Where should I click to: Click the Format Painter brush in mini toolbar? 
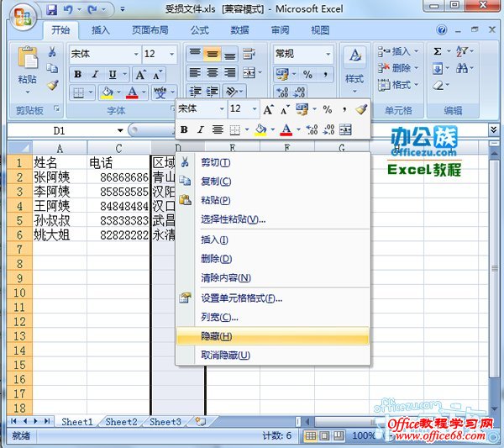point(361,109)
